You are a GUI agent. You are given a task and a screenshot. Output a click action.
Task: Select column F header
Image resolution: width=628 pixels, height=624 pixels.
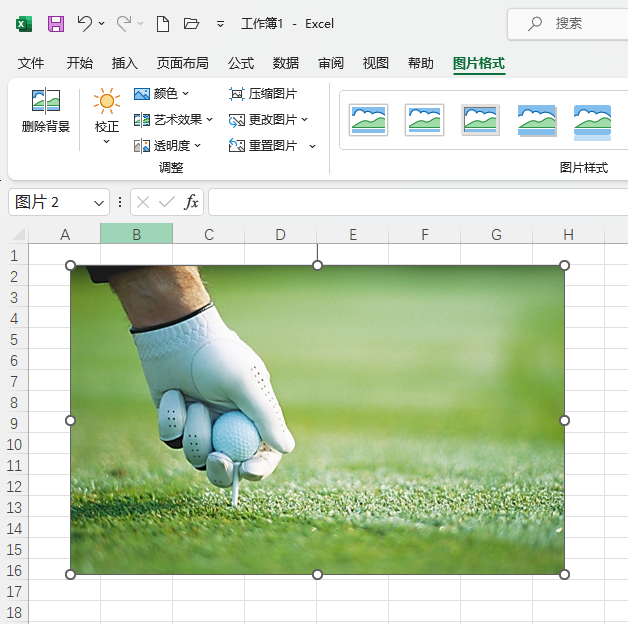click(x=425, y=234)
